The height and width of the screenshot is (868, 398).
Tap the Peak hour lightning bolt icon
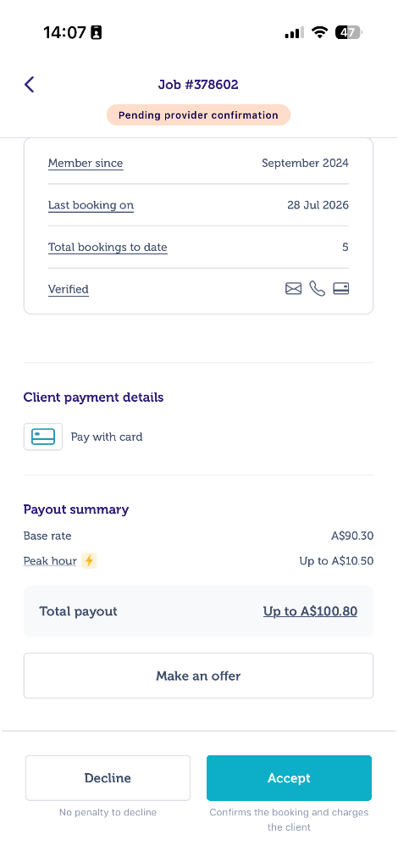coord(89,561)
